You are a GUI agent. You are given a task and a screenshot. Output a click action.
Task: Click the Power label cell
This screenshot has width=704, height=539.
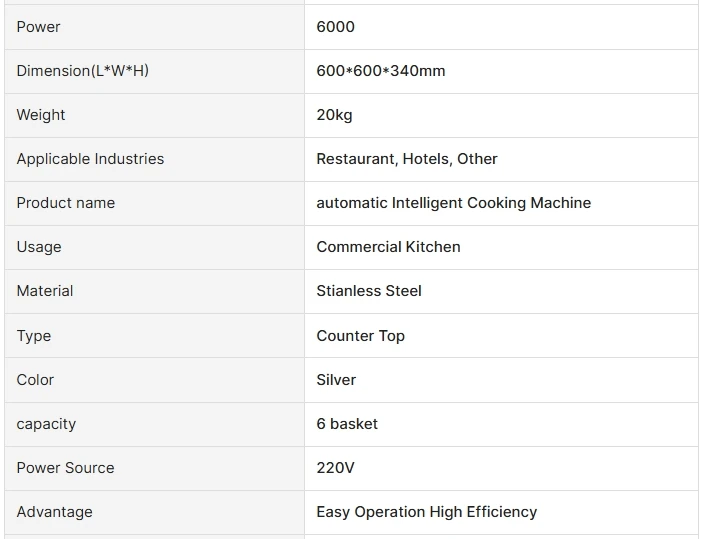(39, 27)
